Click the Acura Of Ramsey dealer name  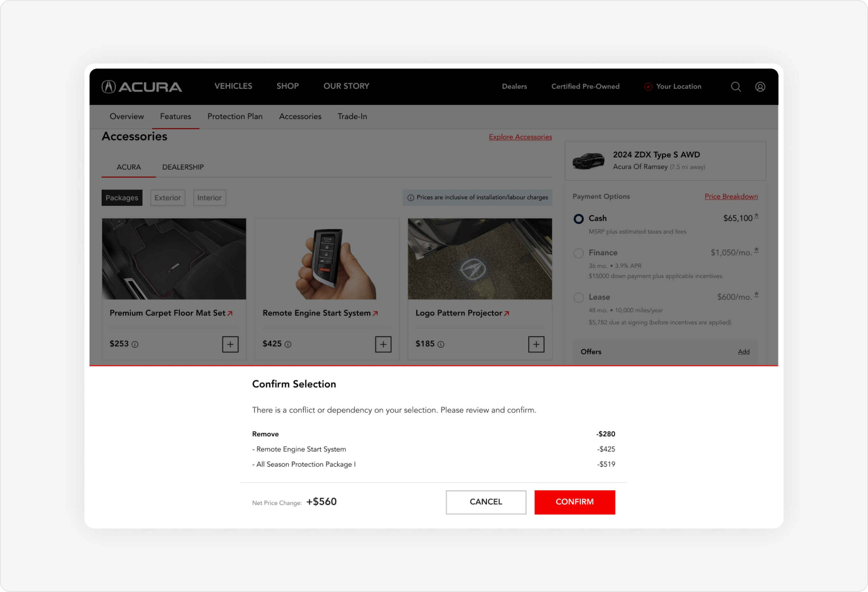640,167
